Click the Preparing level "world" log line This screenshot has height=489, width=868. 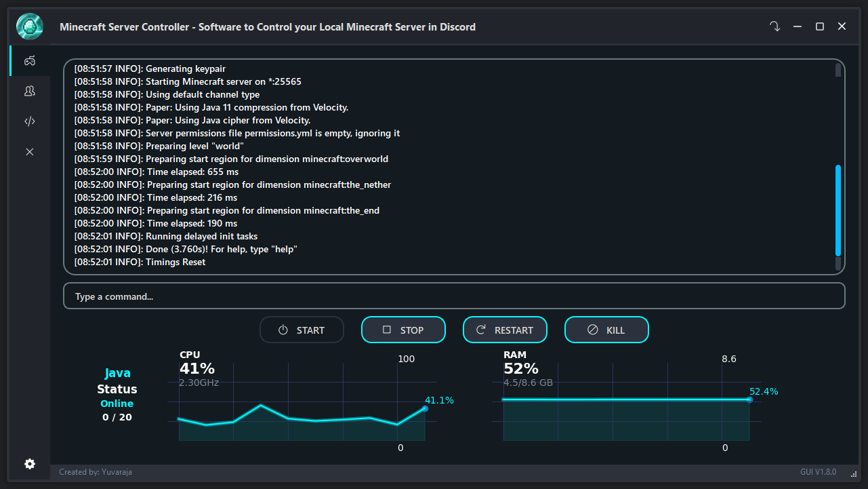pyautogui.click(x=159, y=146)
